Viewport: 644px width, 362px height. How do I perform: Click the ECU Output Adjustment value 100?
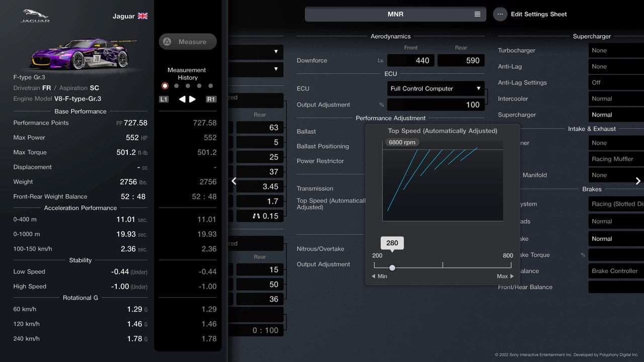point(436,105)
